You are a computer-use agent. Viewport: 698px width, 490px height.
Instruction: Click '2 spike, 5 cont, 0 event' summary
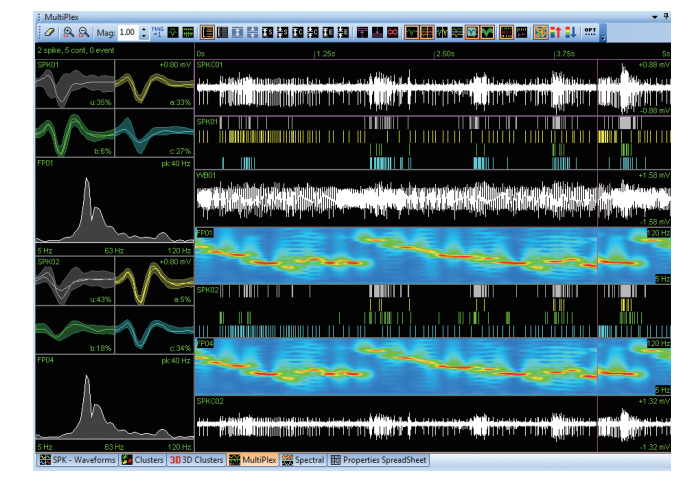tap(76, 50)
